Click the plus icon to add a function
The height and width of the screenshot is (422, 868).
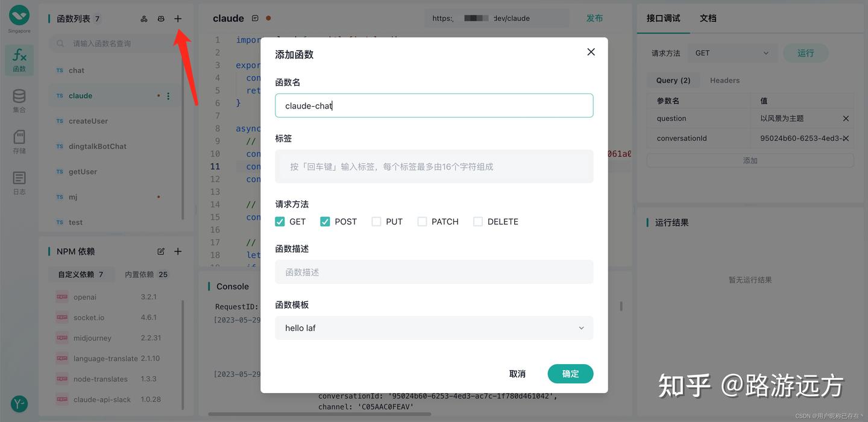(178, 19)
